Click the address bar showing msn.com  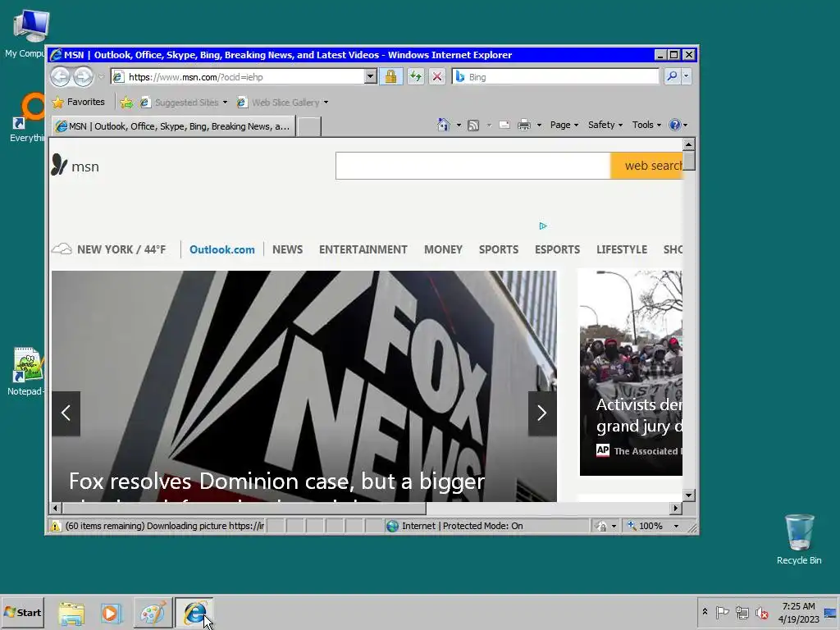[239, 76]
